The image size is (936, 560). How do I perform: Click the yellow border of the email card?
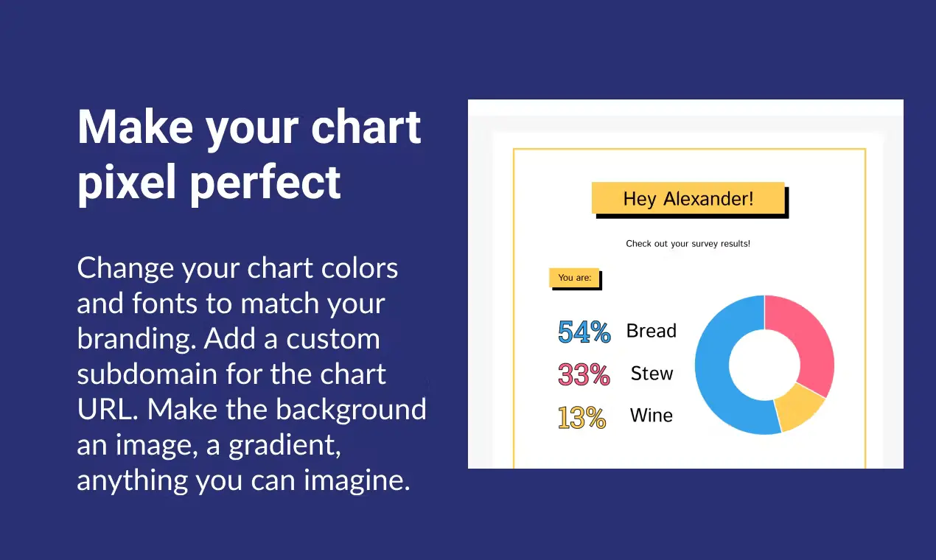tap(514, 309)
